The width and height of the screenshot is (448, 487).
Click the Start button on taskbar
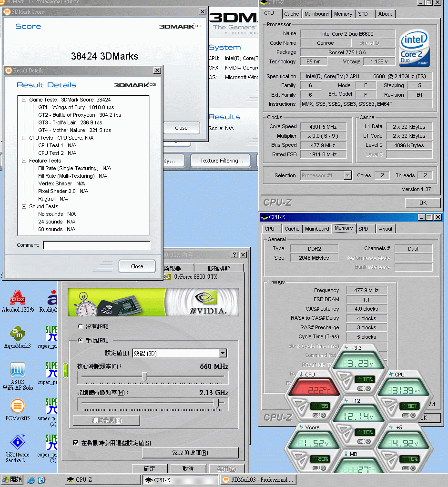click(x=12, y=479)
